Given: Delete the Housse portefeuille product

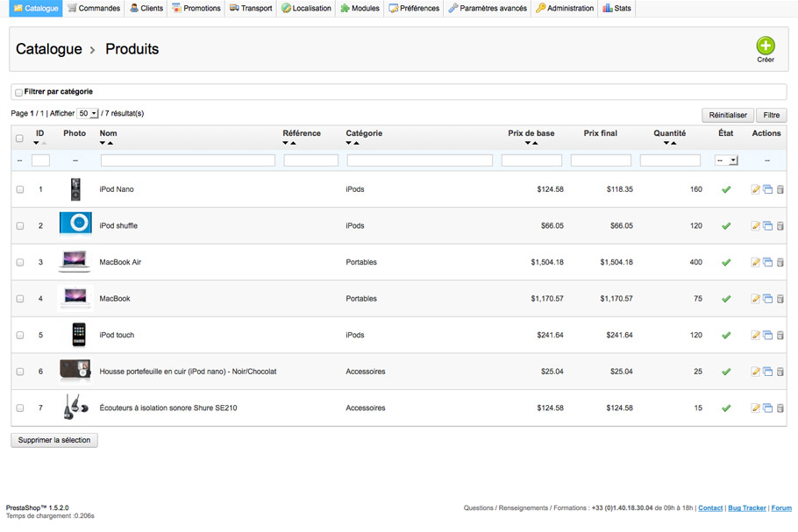Looking at the screenshot, I should tap(780, 372).
